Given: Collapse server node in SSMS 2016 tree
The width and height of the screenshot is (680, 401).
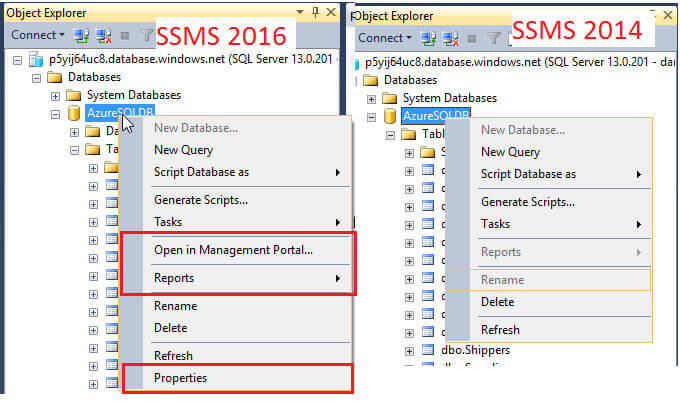Looking at the screenshot, I should coord(17,60).
